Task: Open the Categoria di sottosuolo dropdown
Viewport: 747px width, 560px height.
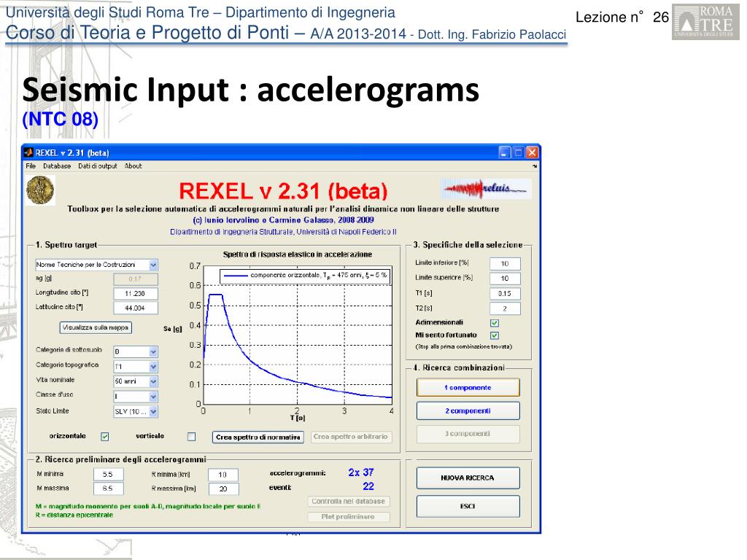Action: click(136, 352)
